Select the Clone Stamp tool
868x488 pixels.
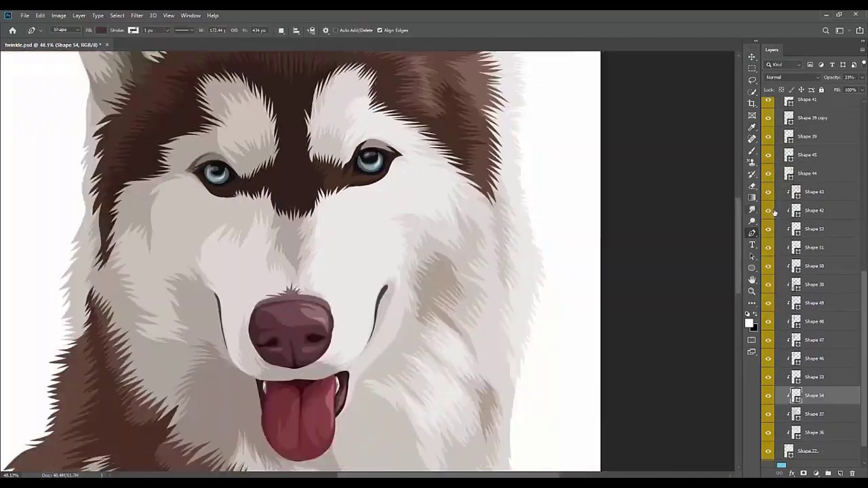tap(752, 162)
